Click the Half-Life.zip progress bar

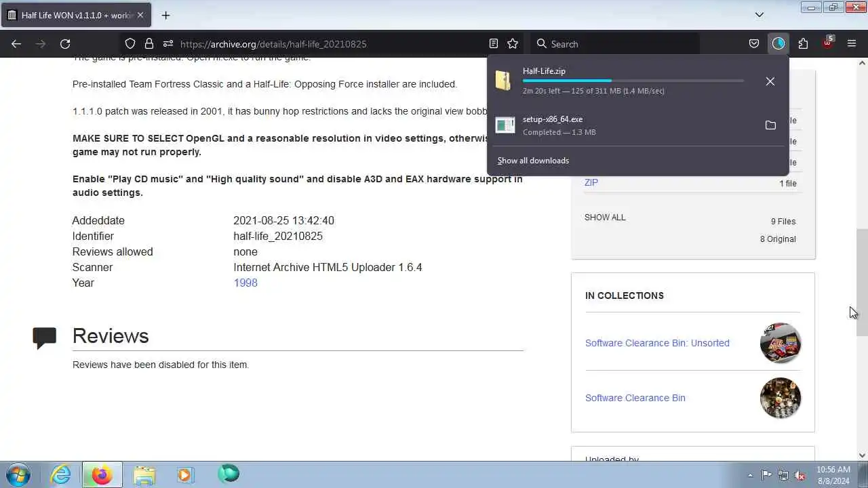click(633, 81)
